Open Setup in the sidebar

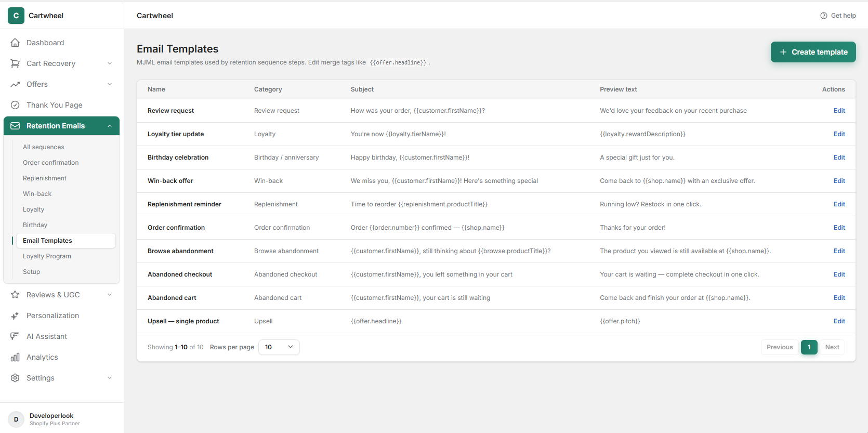(66, 272)
